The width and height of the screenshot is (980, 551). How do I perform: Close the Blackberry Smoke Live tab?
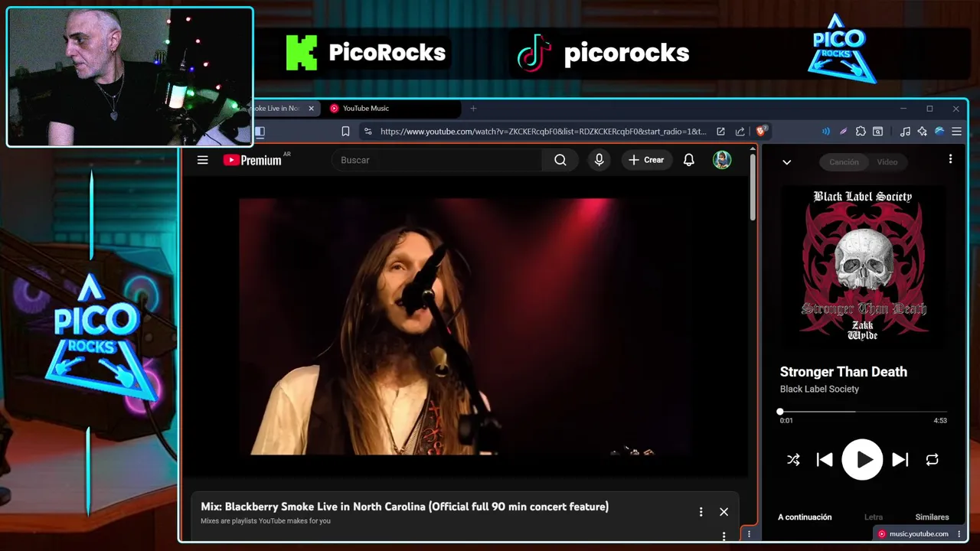pos(311,109)
